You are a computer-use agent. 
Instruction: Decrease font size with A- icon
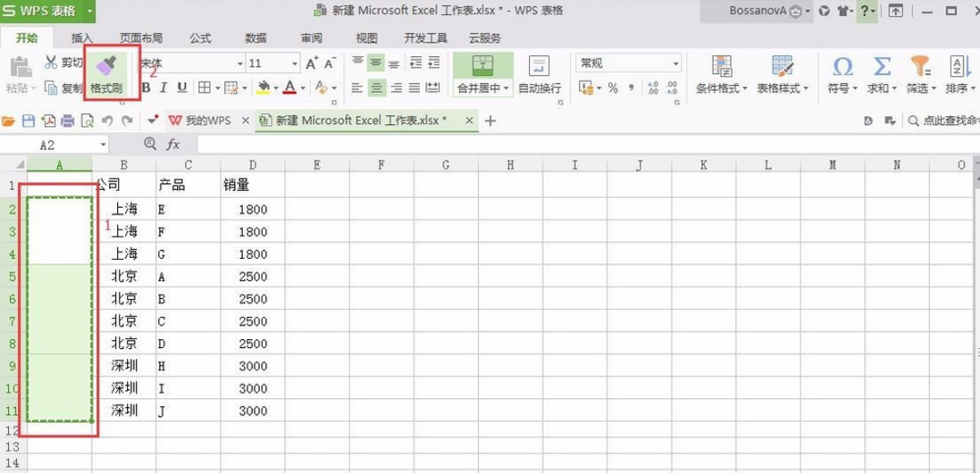(330, 63)
